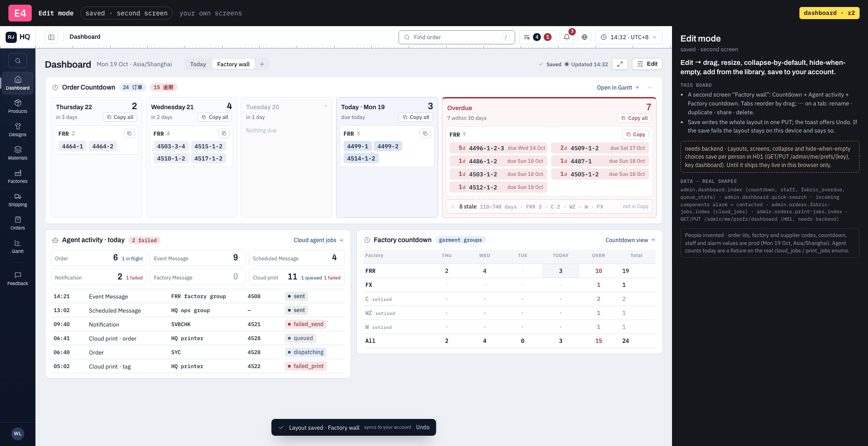Copy FRR group in Today Mon 19 card
The width and height of the screenshot is (868, 446).
pos(425,133)
